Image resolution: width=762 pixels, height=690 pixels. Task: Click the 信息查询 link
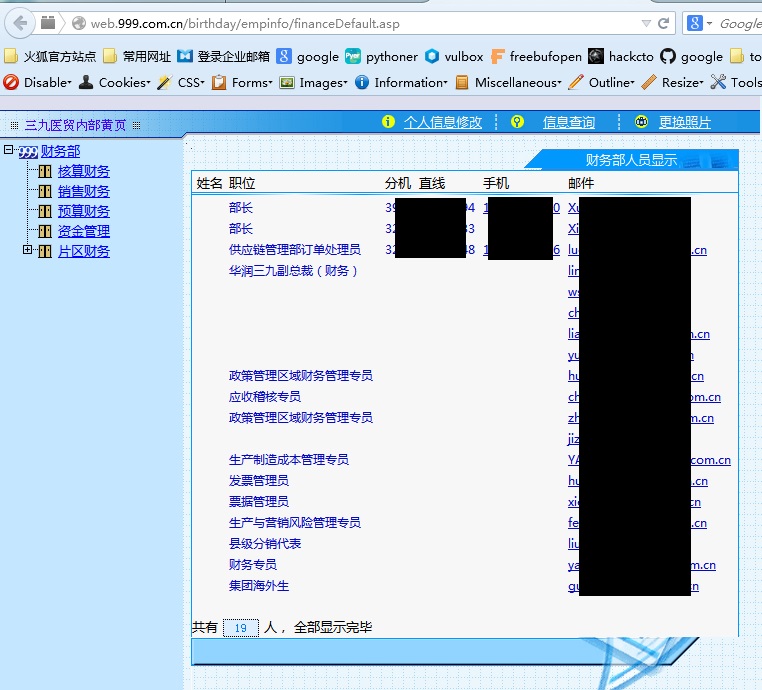click(569, 122)
